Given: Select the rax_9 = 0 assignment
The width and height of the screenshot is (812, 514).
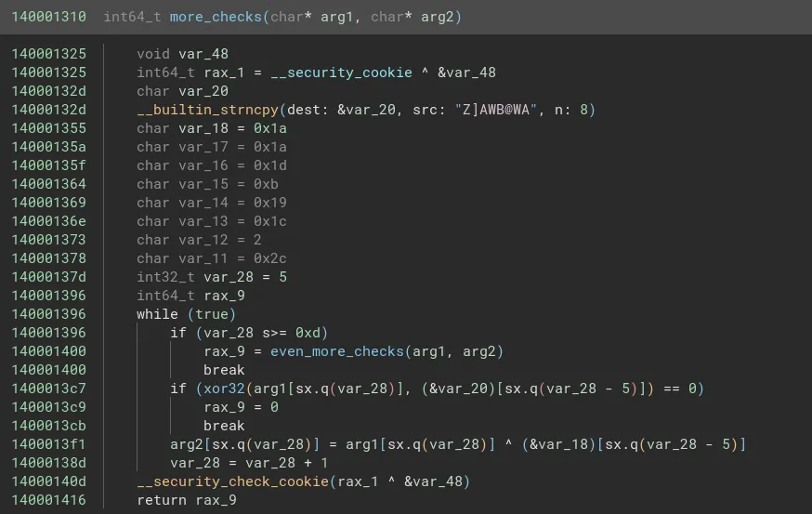Looking at the screenshot, I should point(241,407).
